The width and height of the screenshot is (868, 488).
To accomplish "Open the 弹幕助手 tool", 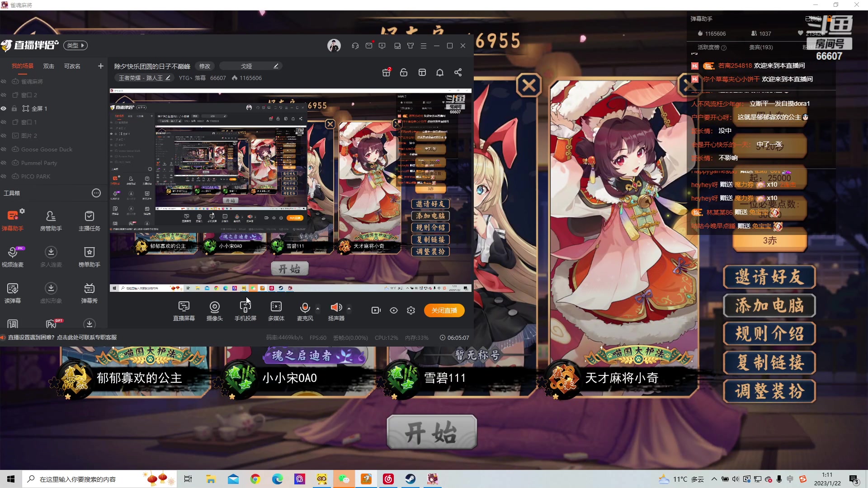I will click(x=13, y=221).
